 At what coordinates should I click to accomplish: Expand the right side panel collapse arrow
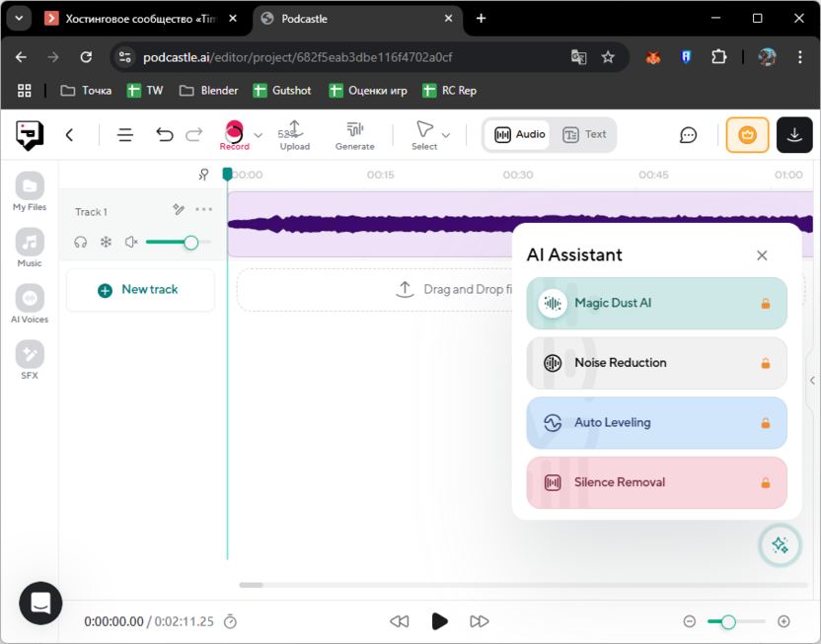point(813,381)
